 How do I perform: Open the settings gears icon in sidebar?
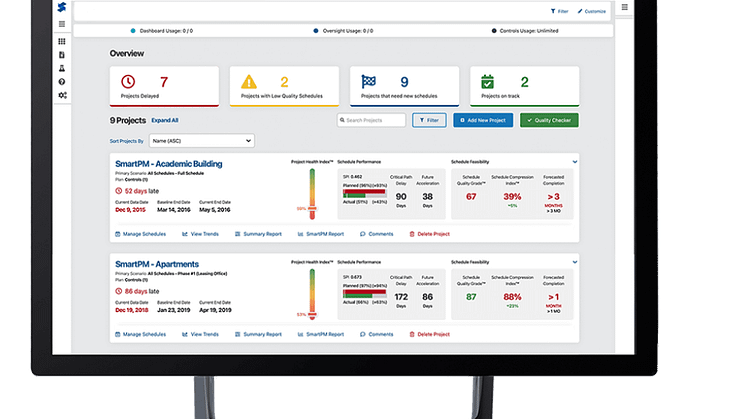click(62, 95)
